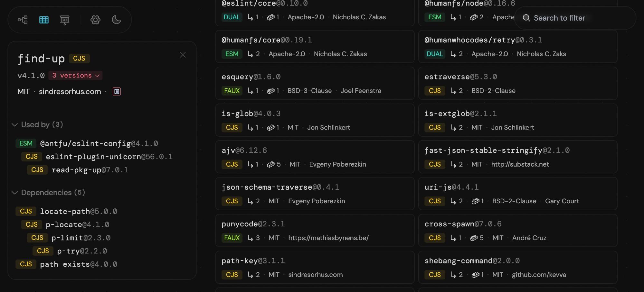Collapse the Used by (3) section

click(37, 125)
